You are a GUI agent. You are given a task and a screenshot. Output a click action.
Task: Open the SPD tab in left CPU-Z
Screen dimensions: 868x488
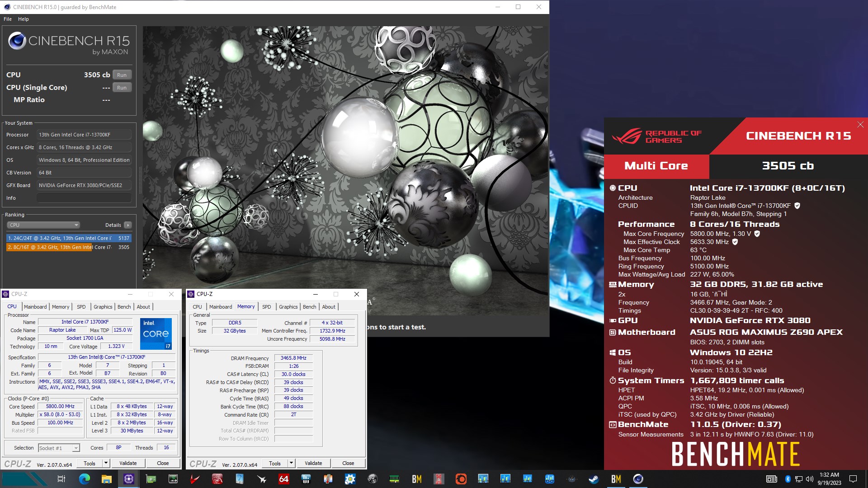(81, 307)
